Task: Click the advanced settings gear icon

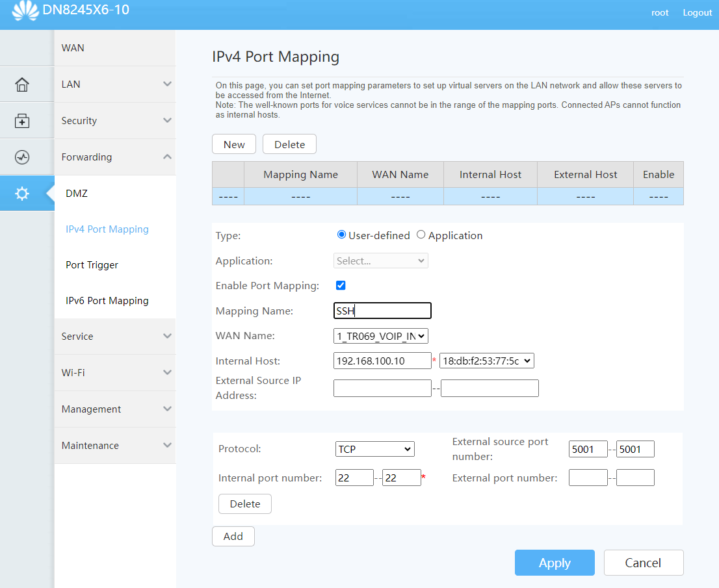Action: point(22,194)
